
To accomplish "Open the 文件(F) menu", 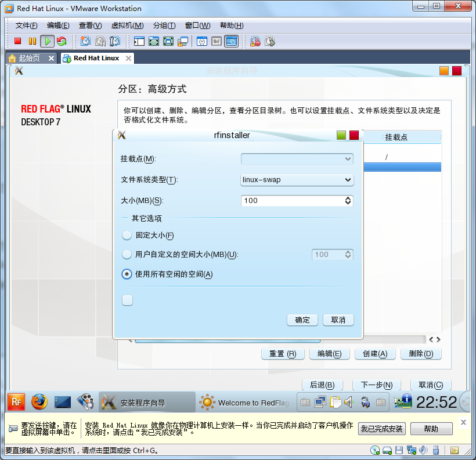I will pyautogui.click(x=26, y=26).
